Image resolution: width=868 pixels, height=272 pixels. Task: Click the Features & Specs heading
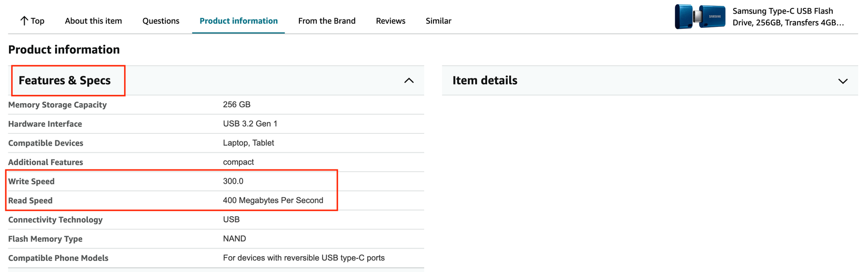pyautogui.click(x=65, y=80)
